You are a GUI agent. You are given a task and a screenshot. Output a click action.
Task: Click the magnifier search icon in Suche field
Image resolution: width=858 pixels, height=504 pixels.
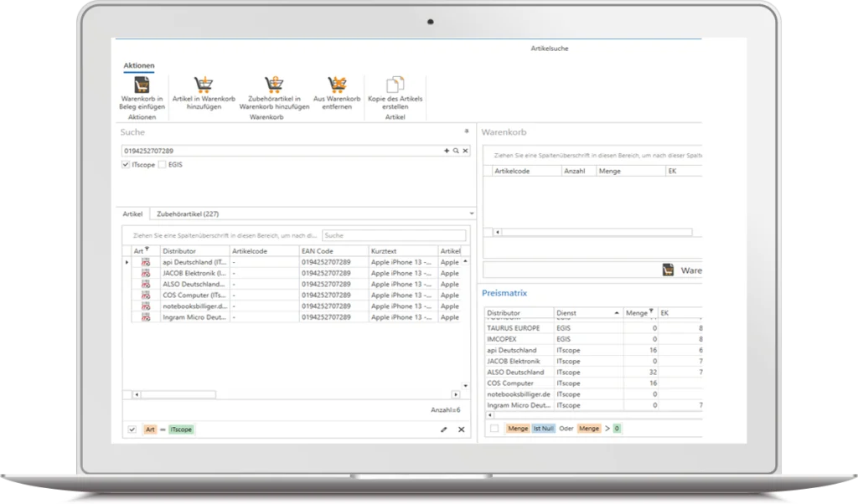(456, 151)
